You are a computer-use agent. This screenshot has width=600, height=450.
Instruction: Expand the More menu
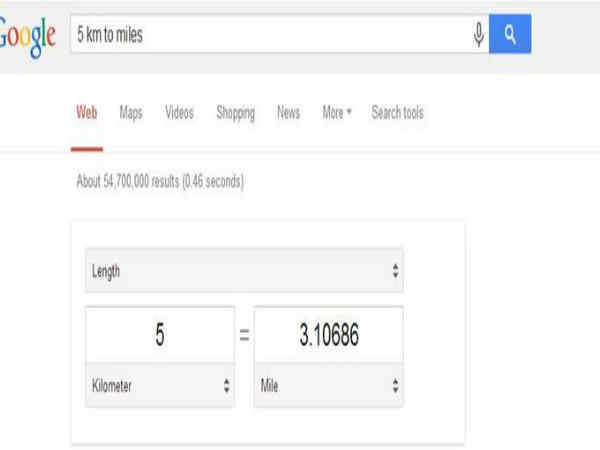(336, 113)
